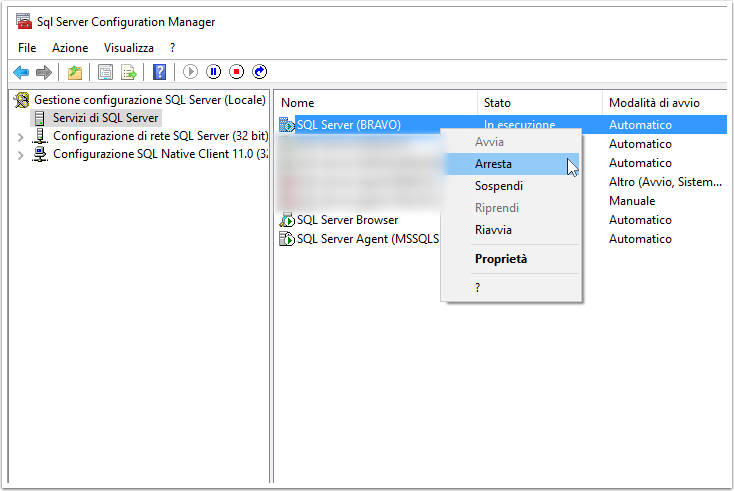734x491 pixels.
Task: Open the ? menu in menu bar
Action: click(172, 48)
